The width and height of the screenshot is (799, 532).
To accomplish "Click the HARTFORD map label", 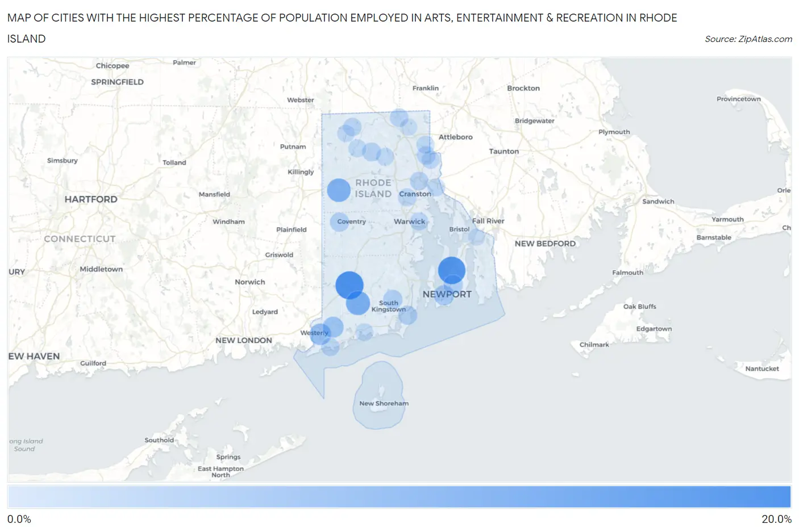I will (x=91, y=199).
